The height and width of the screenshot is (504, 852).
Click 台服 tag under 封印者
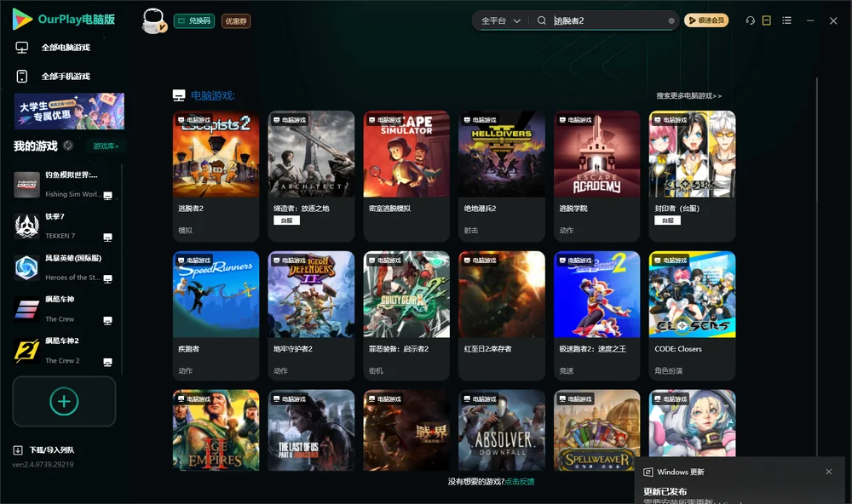667,220
